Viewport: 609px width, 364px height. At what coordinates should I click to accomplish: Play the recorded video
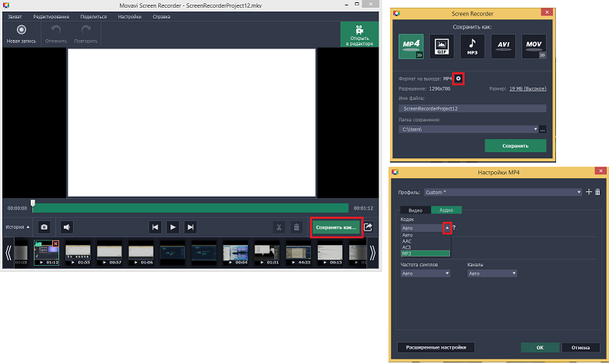click(173, 227)
